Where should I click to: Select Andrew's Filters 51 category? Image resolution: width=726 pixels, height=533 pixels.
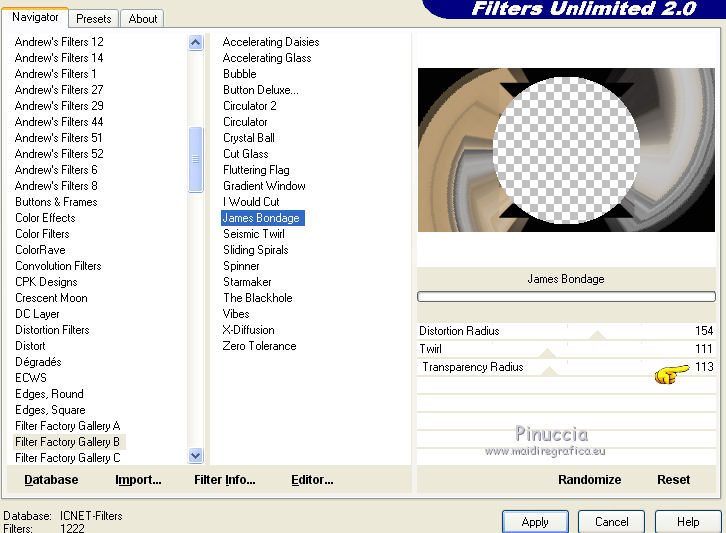point(58,138)
